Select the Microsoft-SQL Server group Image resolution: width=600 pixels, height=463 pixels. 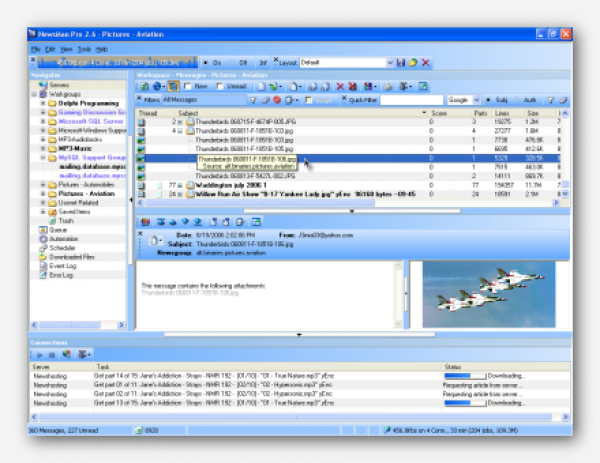[91, 121]
